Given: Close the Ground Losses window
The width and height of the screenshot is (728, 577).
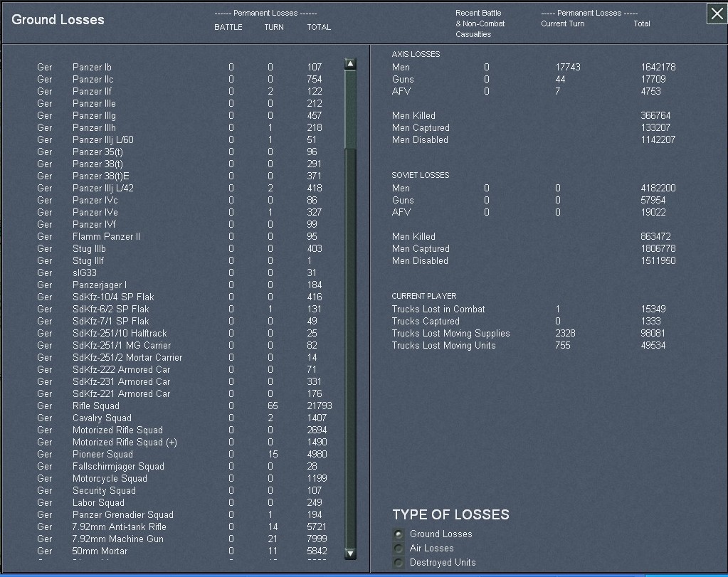Looking at the screenshot, I should pyautogui.click(x=717, y=14).
